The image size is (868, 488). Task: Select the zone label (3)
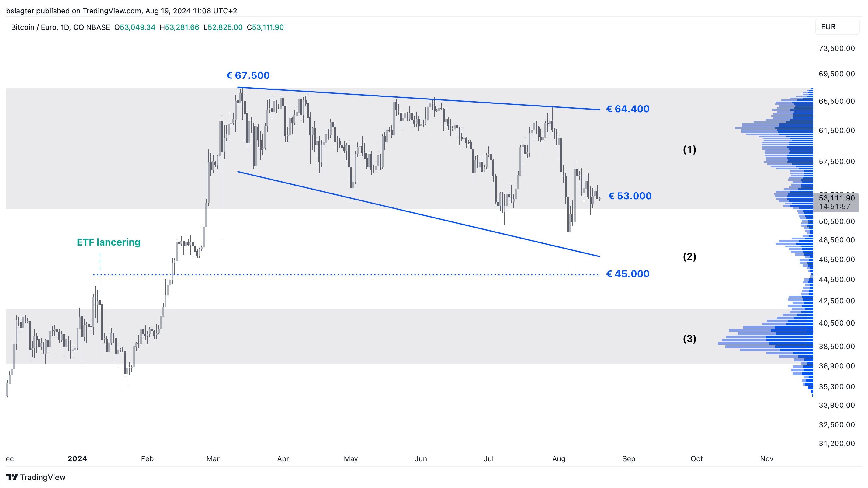point(689,338)
